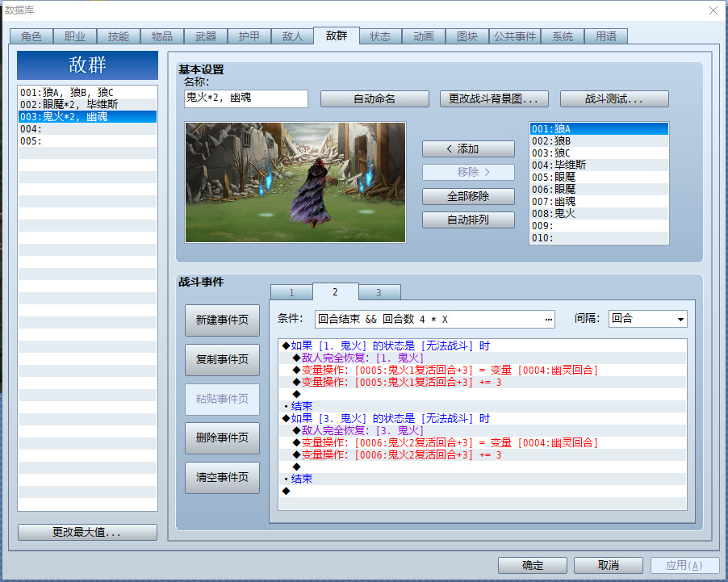Switch to the 角色 tab
Viewport: 728px width, 582px height.
tap(31, 36)
